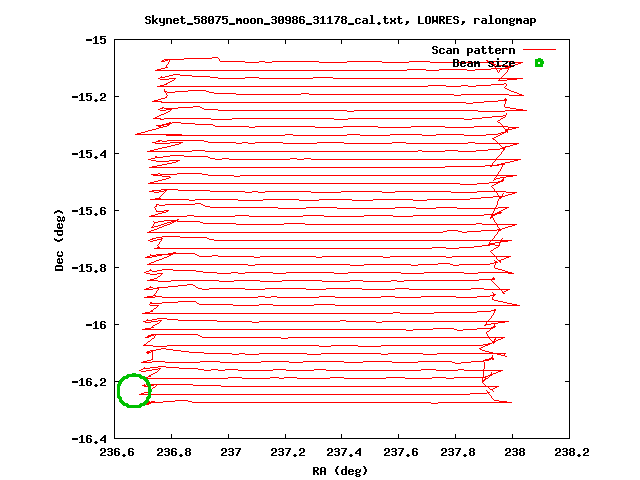Click the -15 Dec tick label
Viewport: 640px width, 480px height.
96,40
